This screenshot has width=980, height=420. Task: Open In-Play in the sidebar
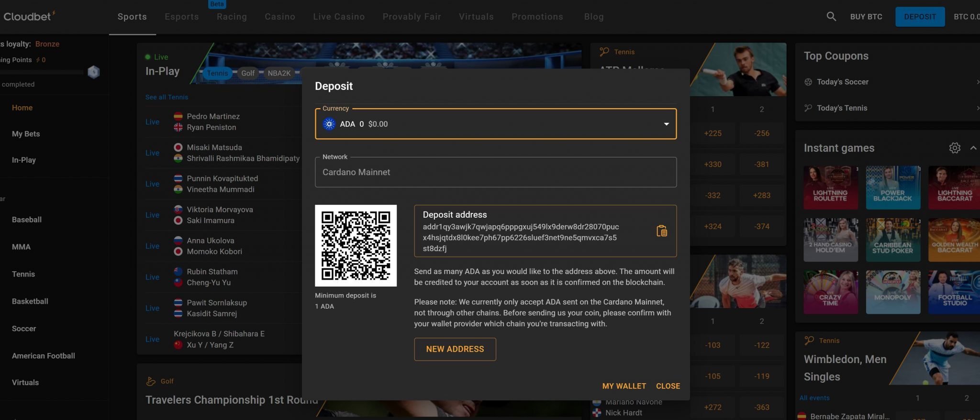pos(24,160)
